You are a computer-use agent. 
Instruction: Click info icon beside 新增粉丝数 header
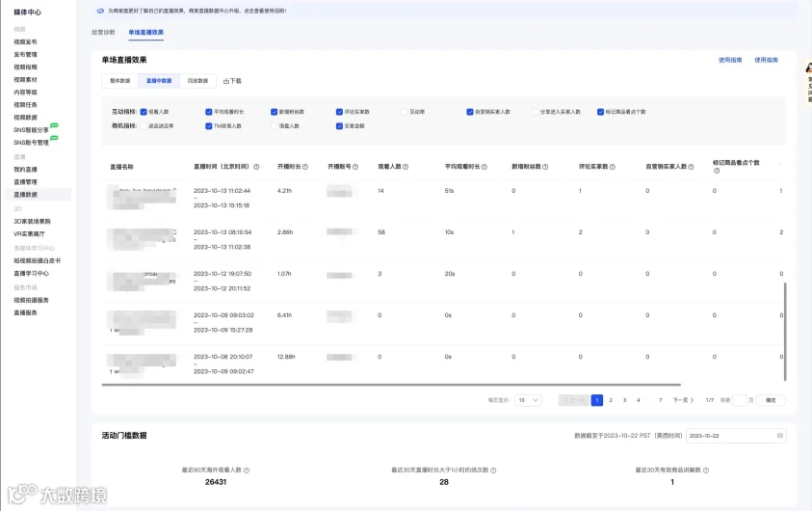point(545,167)
